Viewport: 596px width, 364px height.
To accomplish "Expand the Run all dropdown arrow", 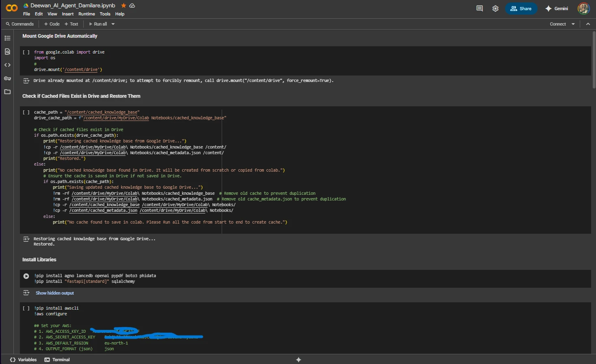I will click(x=113, y=24).
